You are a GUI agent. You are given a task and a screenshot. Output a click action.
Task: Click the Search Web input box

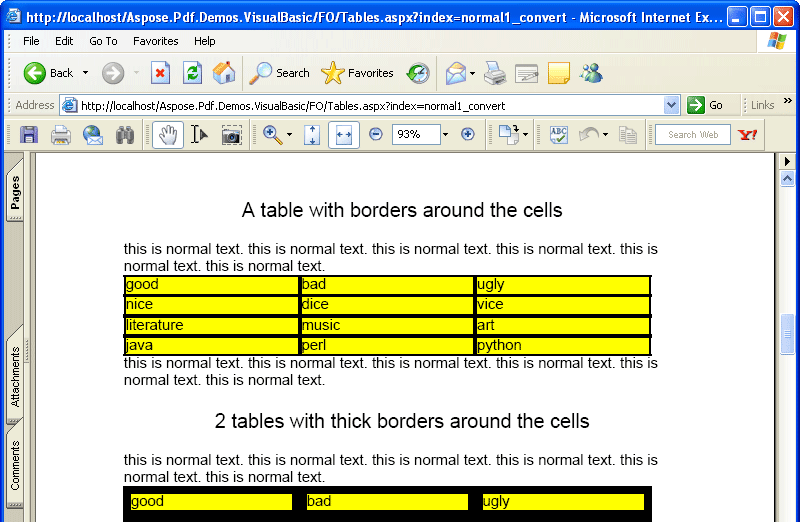point(692,135)
